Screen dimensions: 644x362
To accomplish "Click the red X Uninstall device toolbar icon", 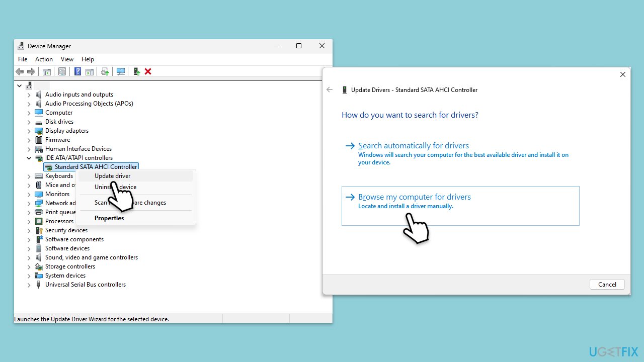I will (x=148, y=71).
